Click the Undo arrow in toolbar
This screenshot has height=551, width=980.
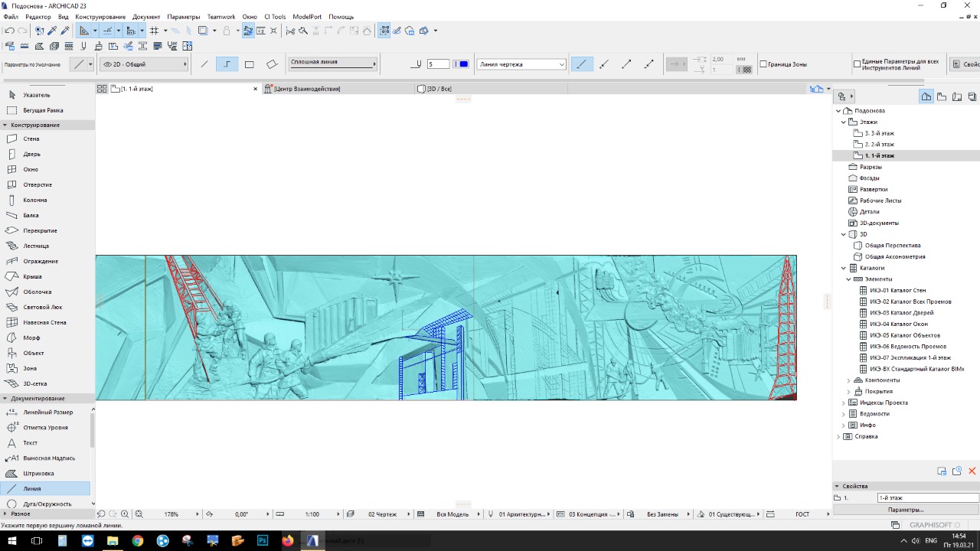click(x=9, y=31)
